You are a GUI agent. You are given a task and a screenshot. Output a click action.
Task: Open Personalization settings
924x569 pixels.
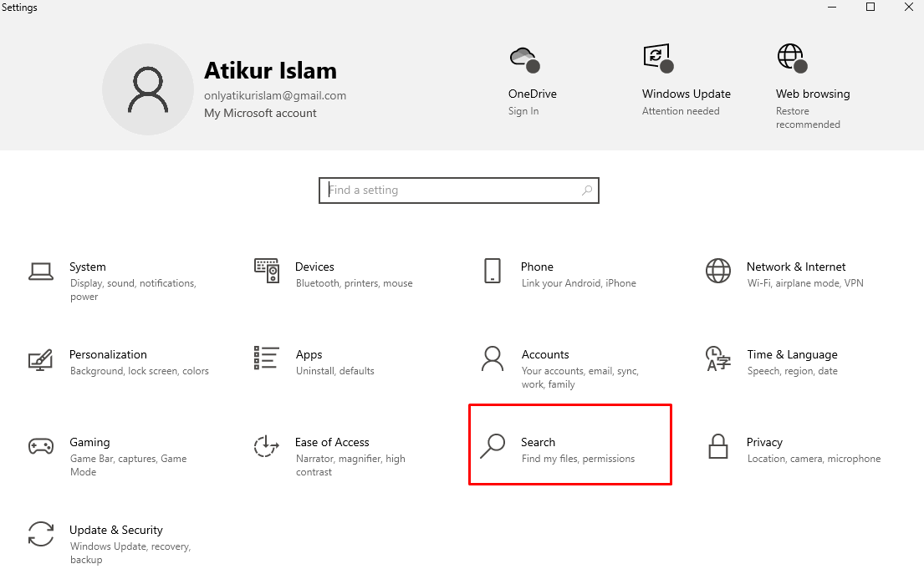pyautogui.click(x=108, y=354)
